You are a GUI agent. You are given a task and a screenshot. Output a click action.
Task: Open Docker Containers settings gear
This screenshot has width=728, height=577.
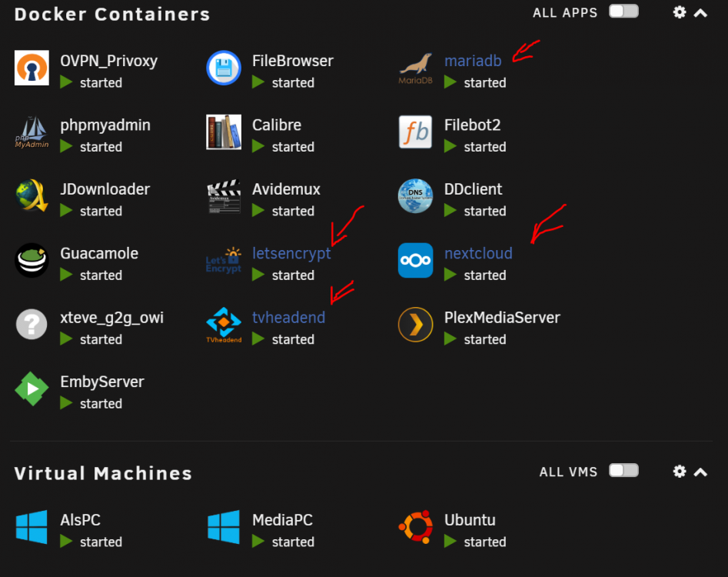[x=680, y=12]
